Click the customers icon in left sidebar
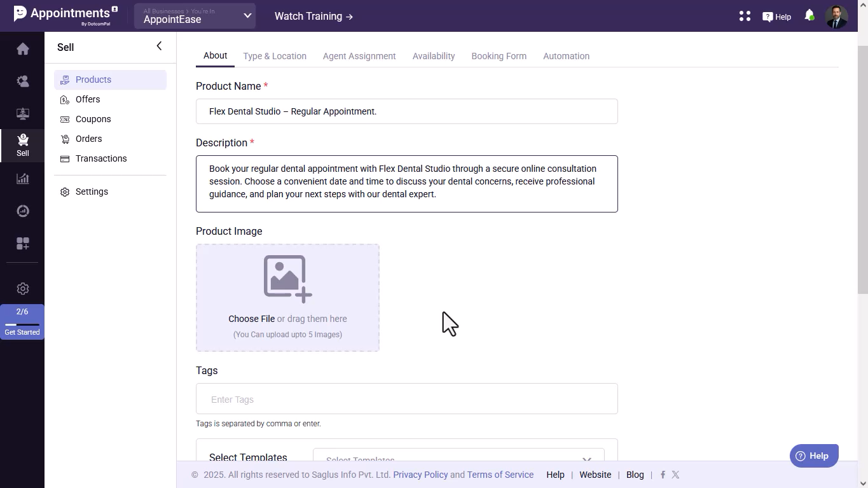Viewport: 868px width, 488px height. click(22, 81)
